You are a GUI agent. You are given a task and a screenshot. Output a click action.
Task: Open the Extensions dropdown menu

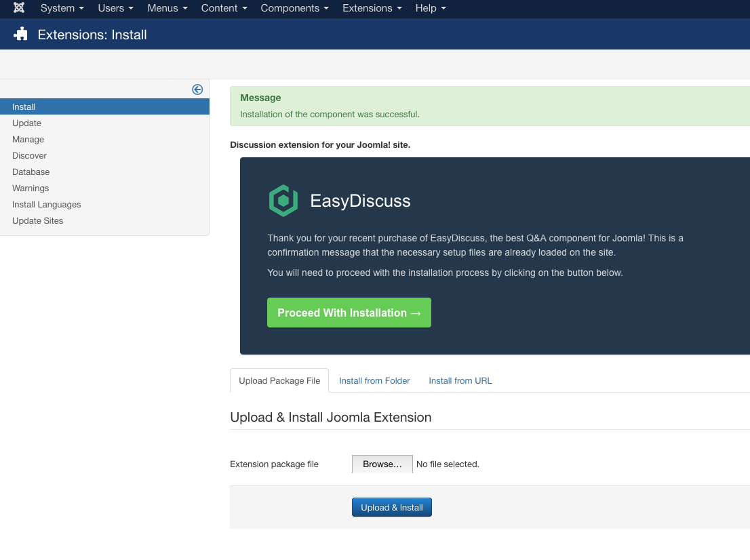372,8
